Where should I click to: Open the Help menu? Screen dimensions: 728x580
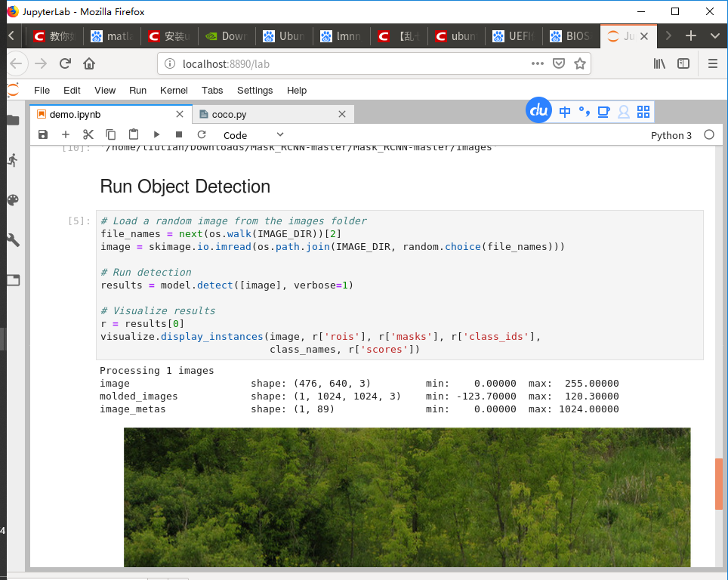297,91
